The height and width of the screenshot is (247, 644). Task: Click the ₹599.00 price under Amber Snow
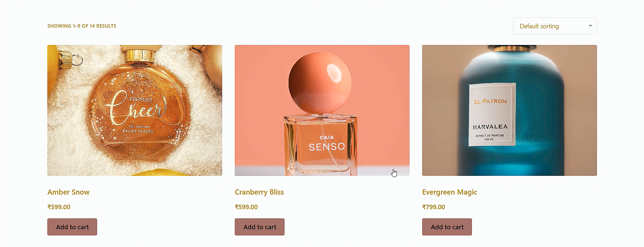pyautogui.click(x=59, y=207)
